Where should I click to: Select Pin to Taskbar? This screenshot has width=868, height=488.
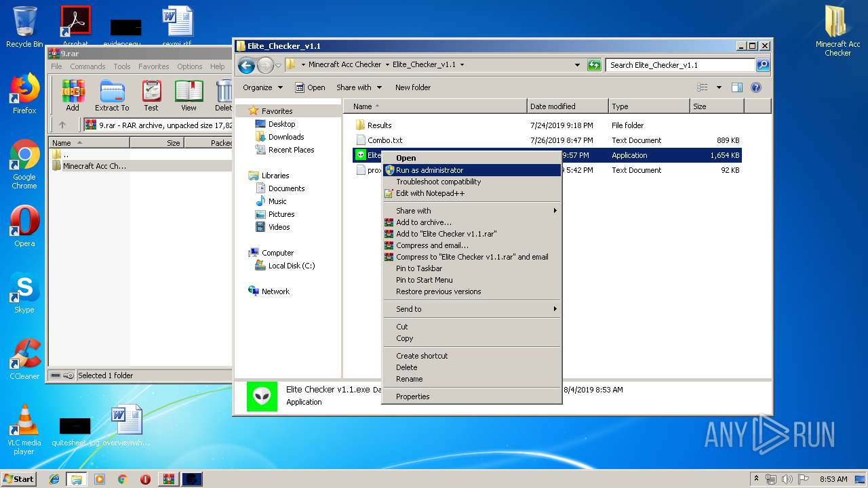[472, 268]
